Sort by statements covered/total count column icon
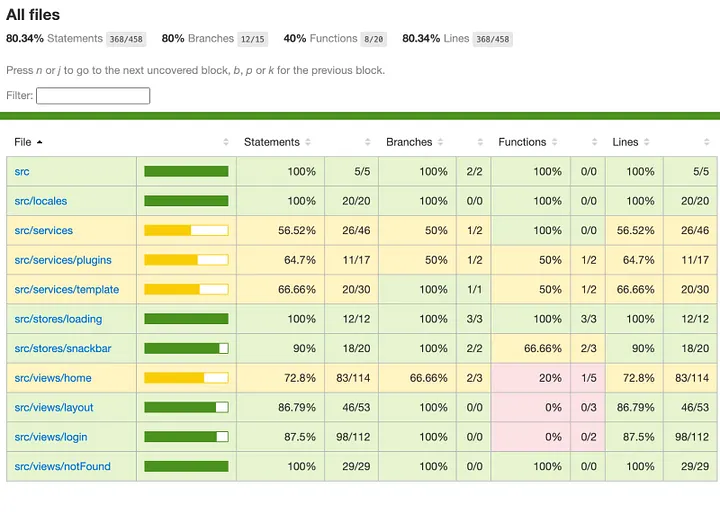This screenshot has width=720, height=525. click(x=367, y=142)
